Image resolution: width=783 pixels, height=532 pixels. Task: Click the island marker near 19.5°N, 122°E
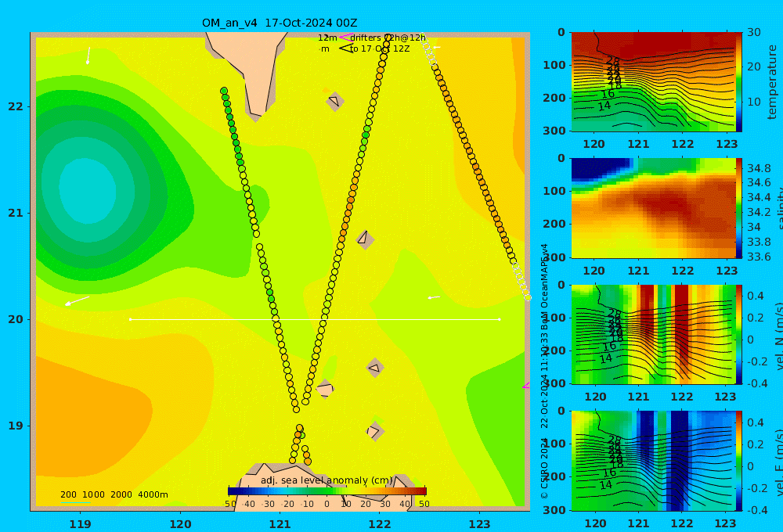[375, 368]
